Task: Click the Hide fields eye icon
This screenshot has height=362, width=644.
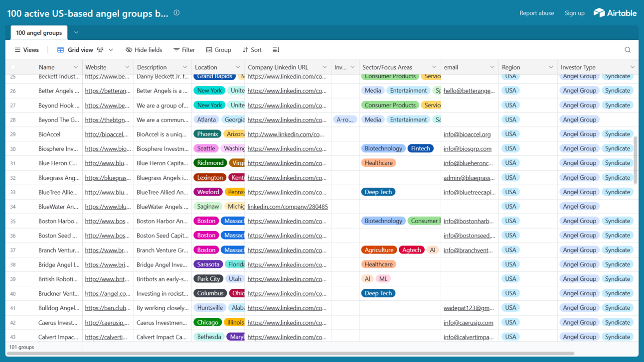Action: point(129,50)
